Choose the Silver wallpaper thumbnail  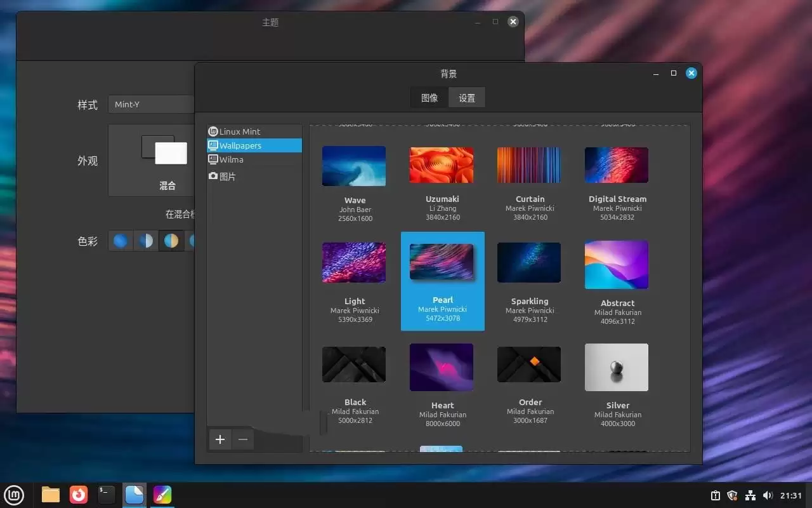617,367
